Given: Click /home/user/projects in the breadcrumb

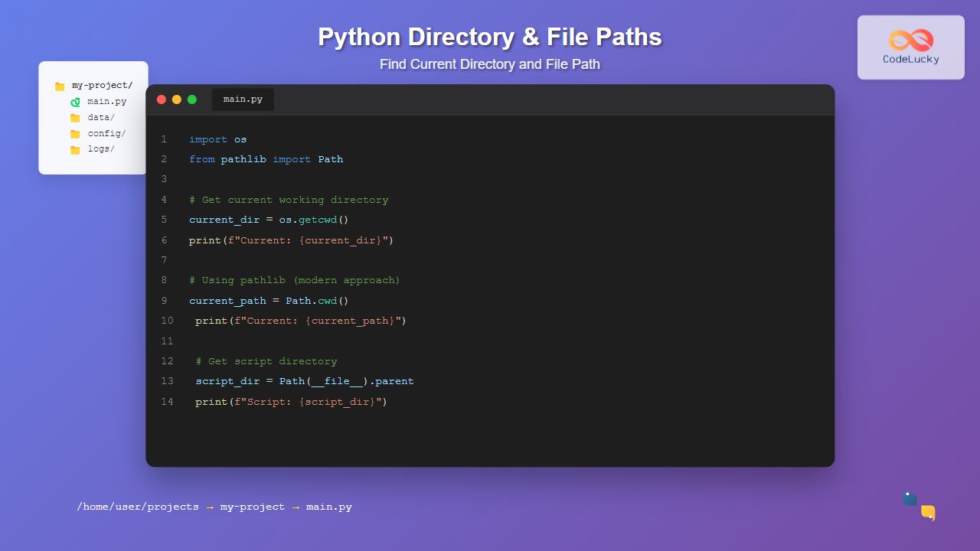Looking at the screenshot, I should tap(138, 507).
